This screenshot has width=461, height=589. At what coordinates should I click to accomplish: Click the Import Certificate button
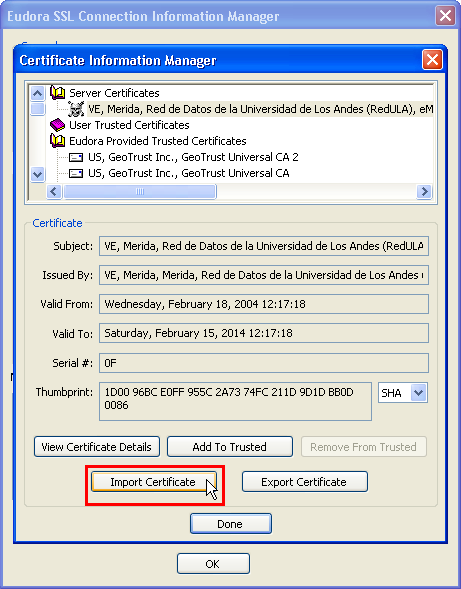click(154, 482)
